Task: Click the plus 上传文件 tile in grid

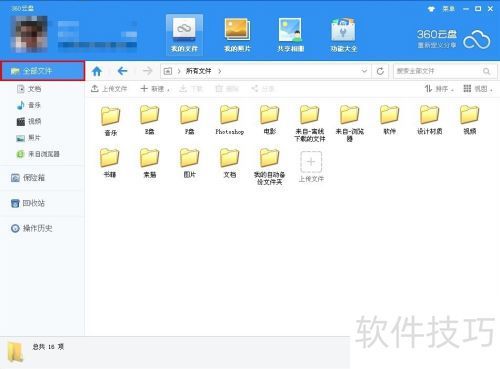Action: pos(311,167)
